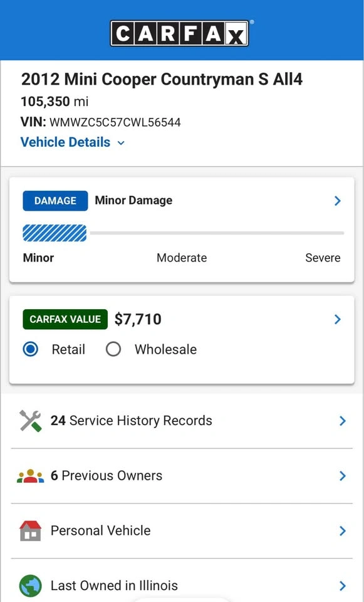Expand the Vehicle Details dropdown
The image size is (364, 602).
pyautogui.click(x=73, y=142)
